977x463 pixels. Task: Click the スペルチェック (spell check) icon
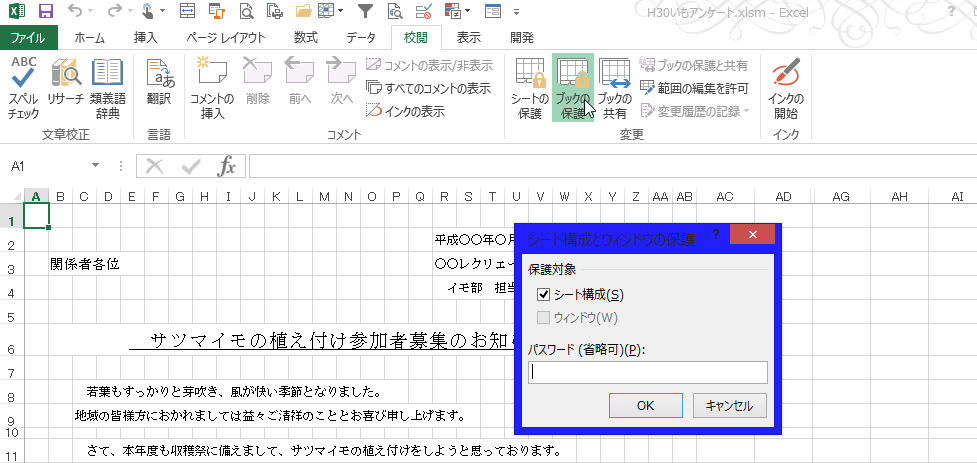point(24,88)
